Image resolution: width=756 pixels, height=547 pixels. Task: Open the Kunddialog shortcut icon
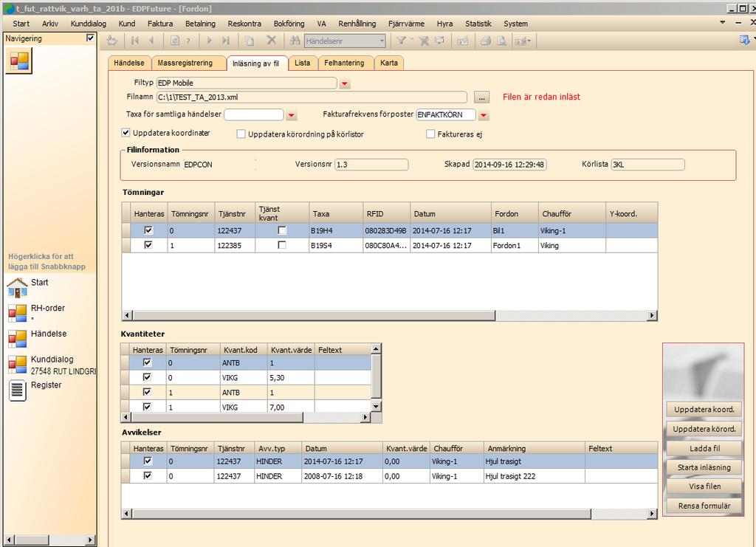(18, 365)
